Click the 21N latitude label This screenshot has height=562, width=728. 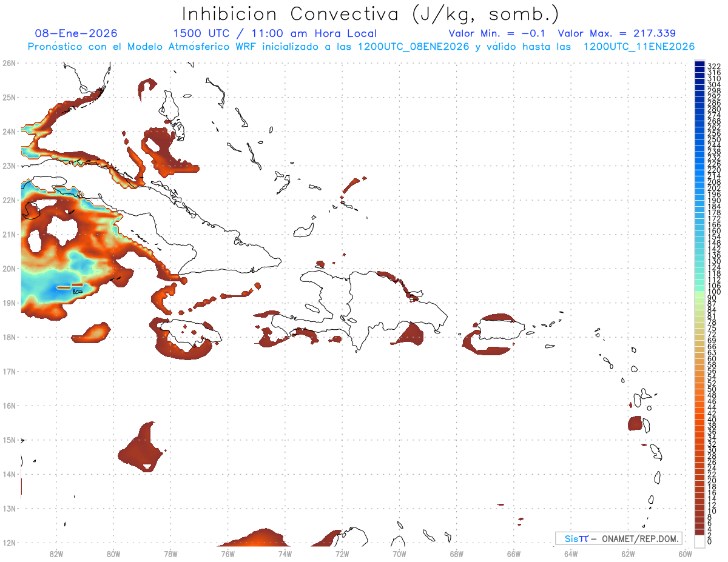pos(9,234)
